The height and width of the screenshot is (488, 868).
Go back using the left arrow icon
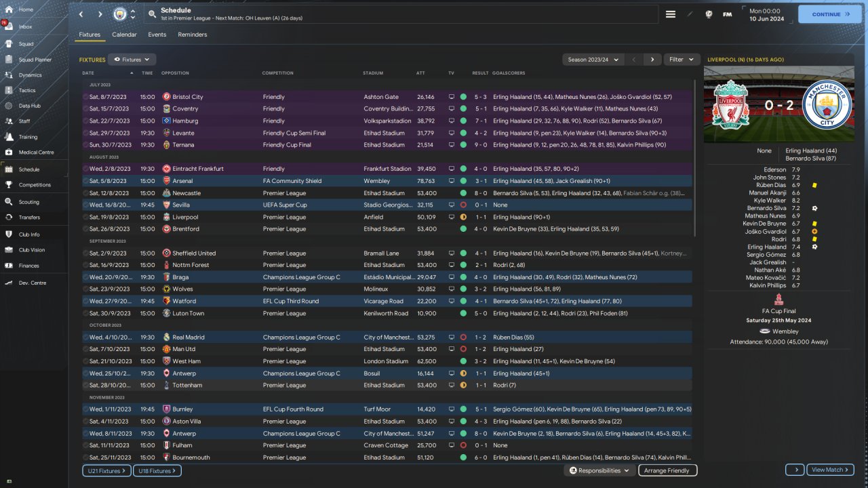(81, 14)
